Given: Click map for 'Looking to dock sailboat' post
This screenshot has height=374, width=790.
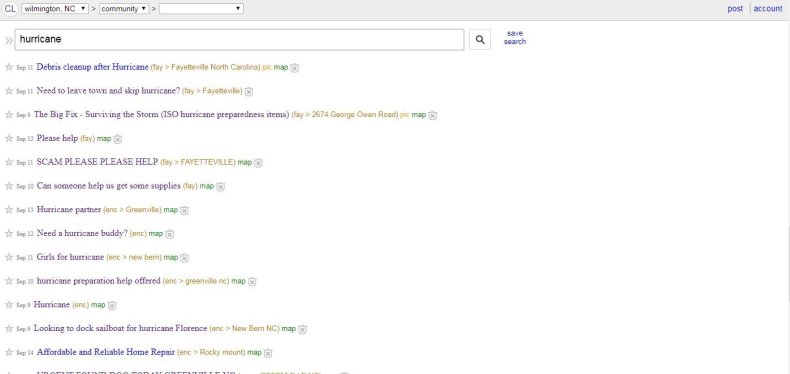Looking at the screenshot, I should tap(289, 329).
